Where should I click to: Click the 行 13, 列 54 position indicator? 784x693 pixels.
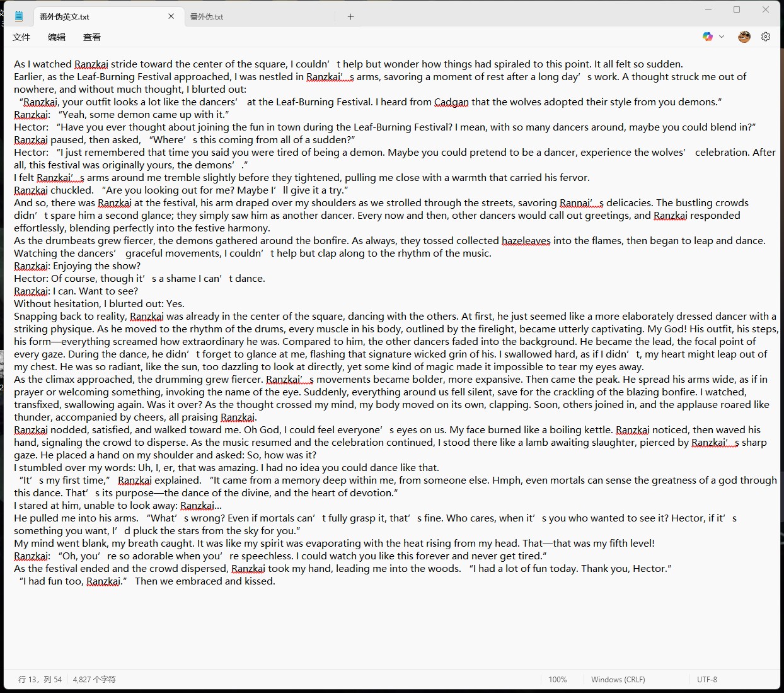coord(40,679)
